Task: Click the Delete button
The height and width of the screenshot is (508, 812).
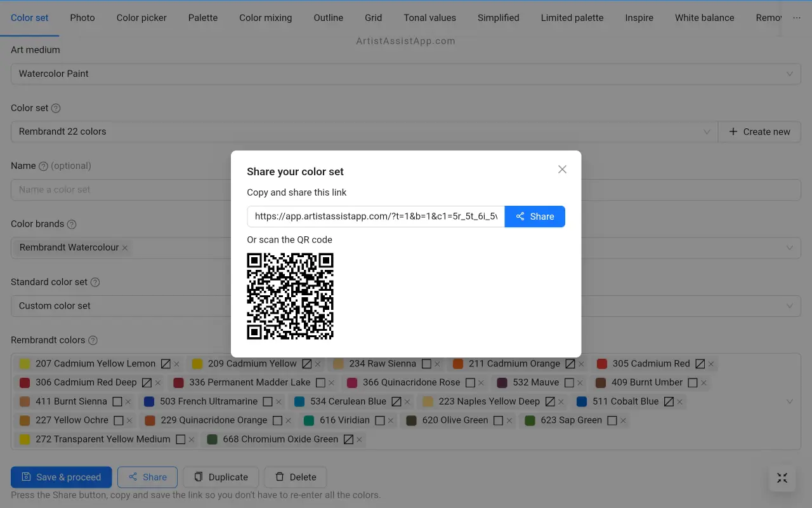Action: (295, 477)
